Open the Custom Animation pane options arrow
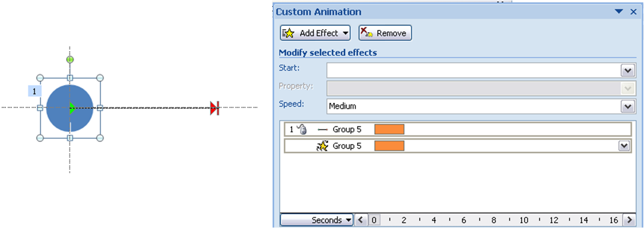Image resolution: width=644 pixels, height=228 pixels. click(619, 12)
